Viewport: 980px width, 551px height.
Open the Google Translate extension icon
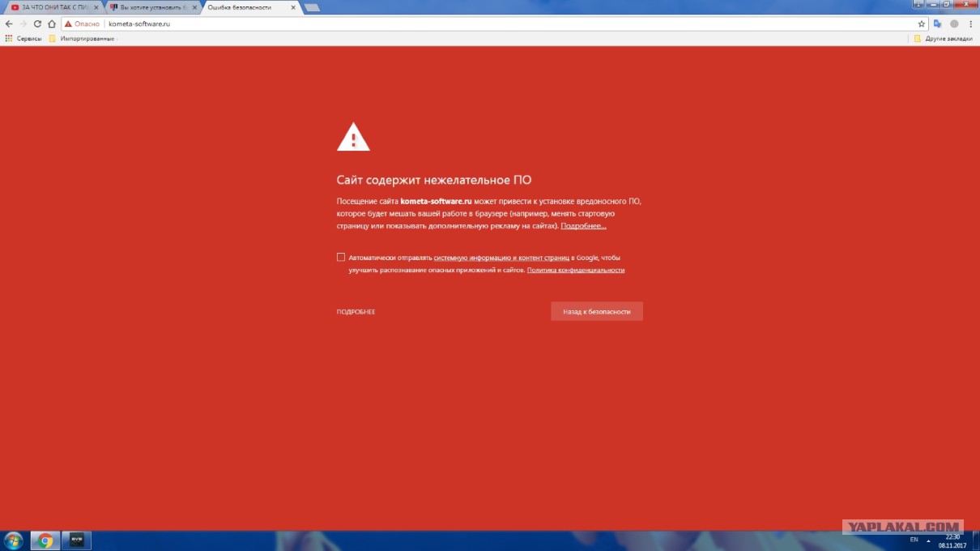point(938,24)
